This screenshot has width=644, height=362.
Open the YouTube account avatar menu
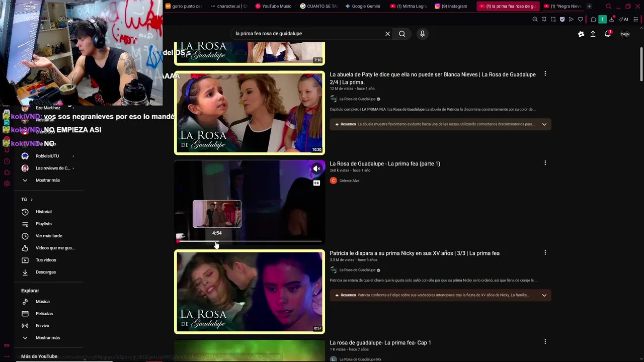pyautogui.click(x=625, y=34)
